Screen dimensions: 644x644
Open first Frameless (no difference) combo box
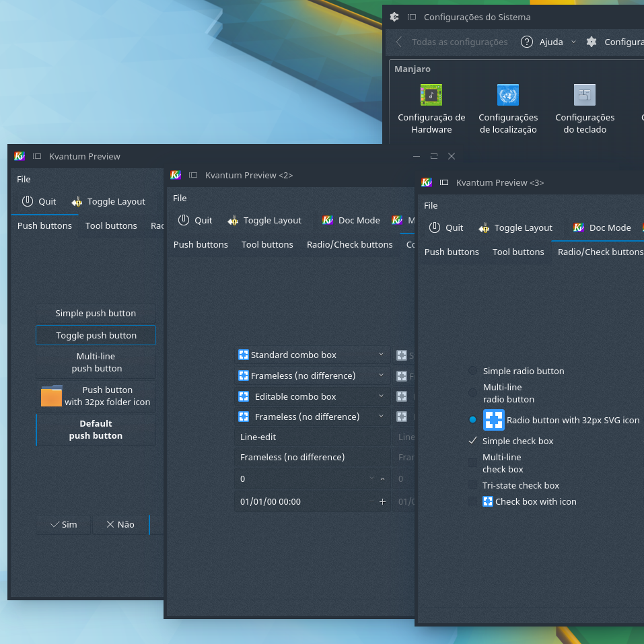tap(312, 375)
